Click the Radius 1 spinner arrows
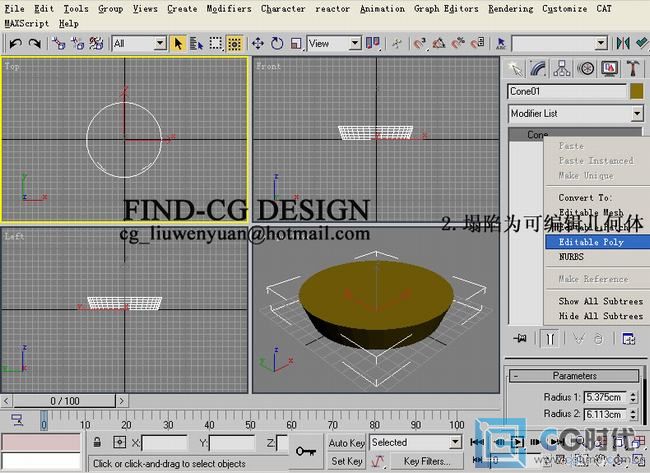The width and height of the screenshot is (650, 473). (633, 397)
